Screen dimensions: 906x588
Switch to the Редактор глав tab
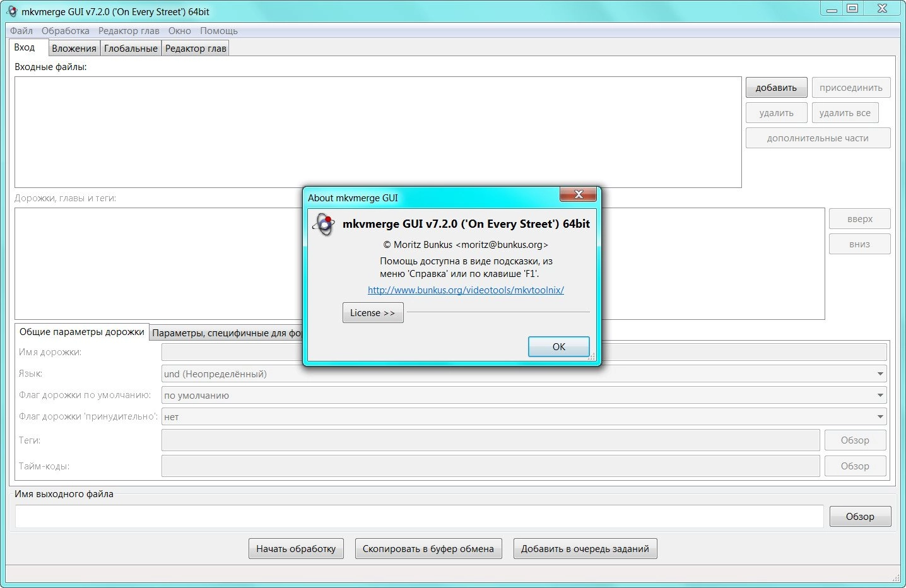[196, 49]
